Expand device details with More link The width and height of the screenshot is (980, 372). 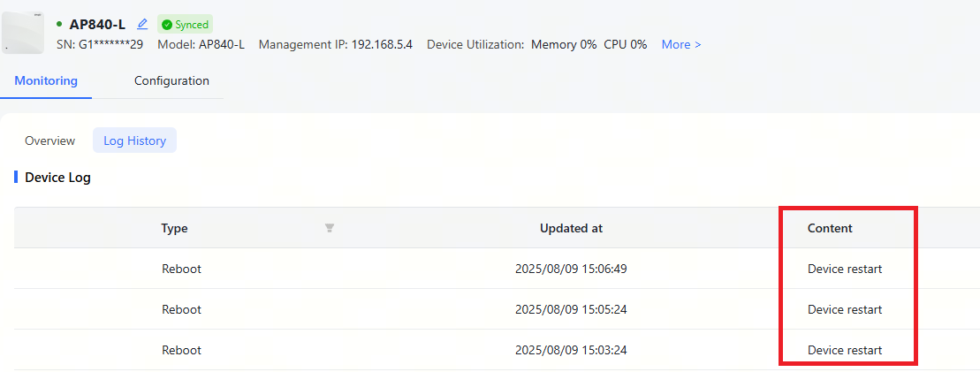point(681,44)
